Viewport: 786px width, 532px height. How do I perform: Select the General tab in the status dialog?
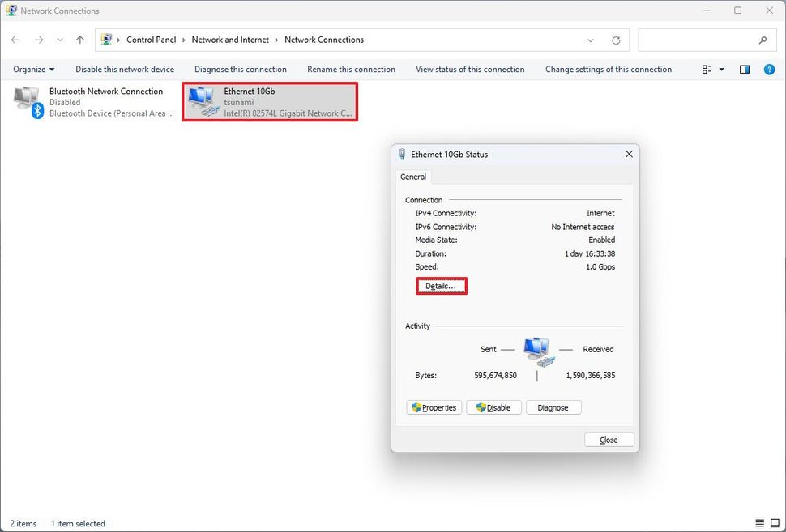click(413, 176)
